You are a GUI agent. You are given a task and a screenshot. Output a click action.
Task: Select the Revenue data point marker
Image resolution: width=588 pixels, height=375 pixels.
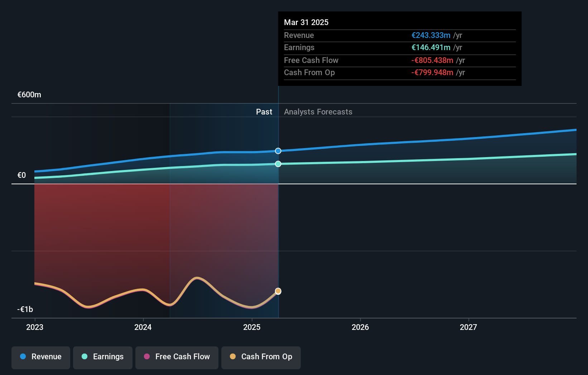[x=278, y=151]
